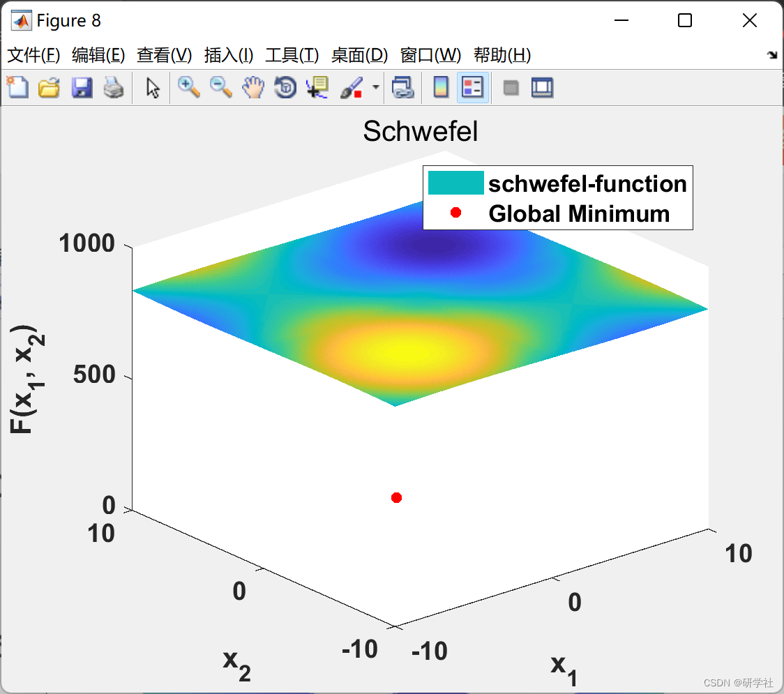Click the Hide Plot Tools icon
This screenshot has width=784, height=694.
click(511, 88)
